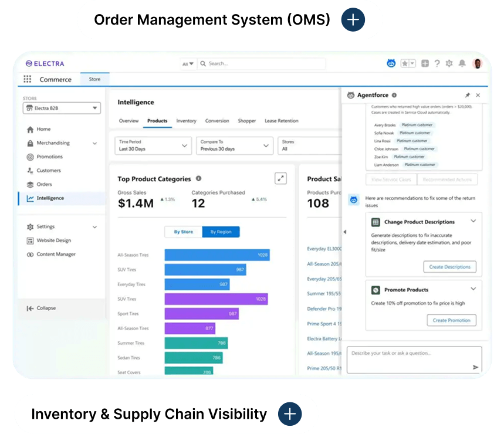Click the Create Promotion button

coord(451,320)
